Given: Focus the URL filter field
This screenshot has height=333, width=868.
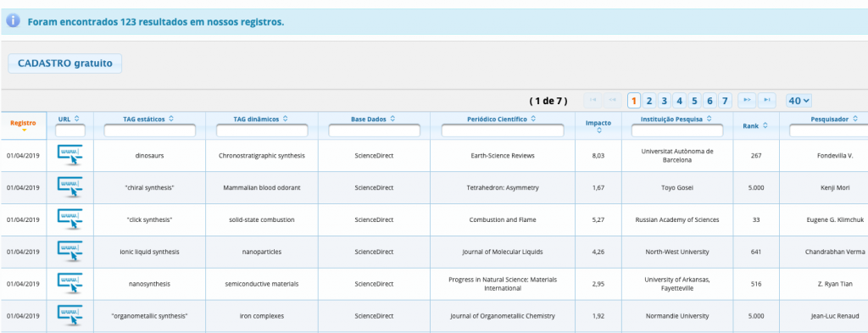Looking at the screenshot, I should (70, 130).
